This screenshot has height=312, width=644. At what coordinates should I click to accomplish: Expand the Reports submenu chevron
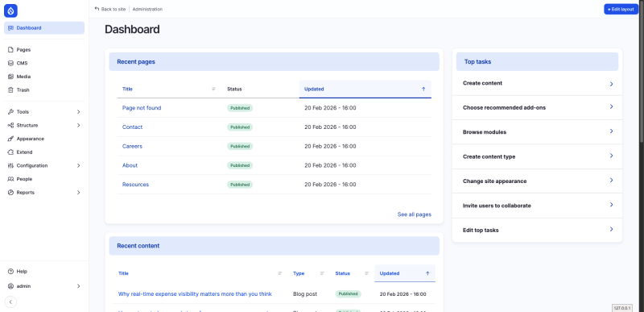[x=78, y=193]
